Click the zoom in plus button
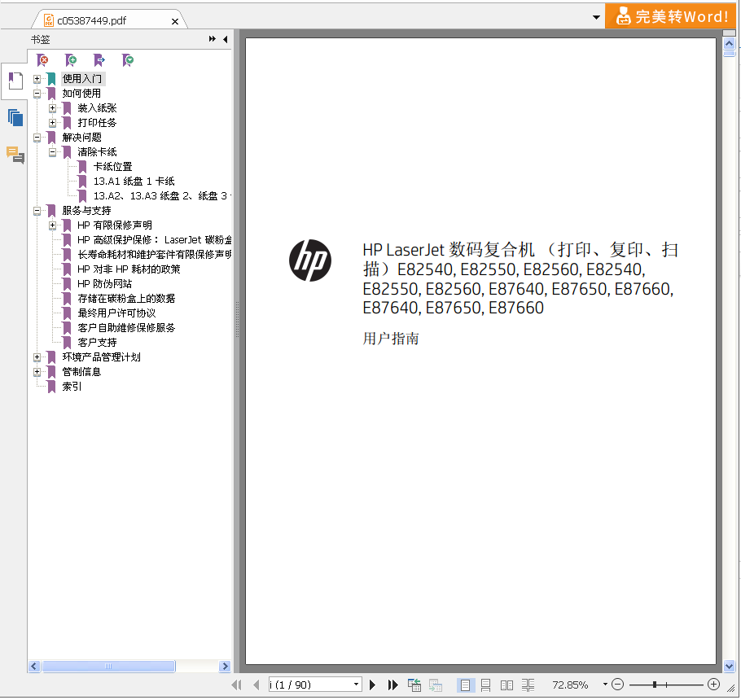This screenshot has width=741, height=700. [713, 685]
